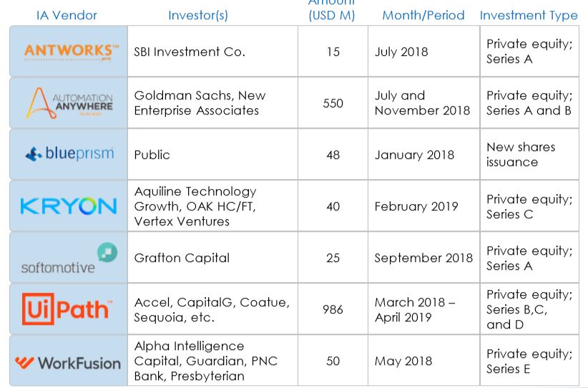The image size is (588, 388).
Task: Click the Aquiline Technology Growth investor cell
Action: pyautogui.click(x=195, y=206)
